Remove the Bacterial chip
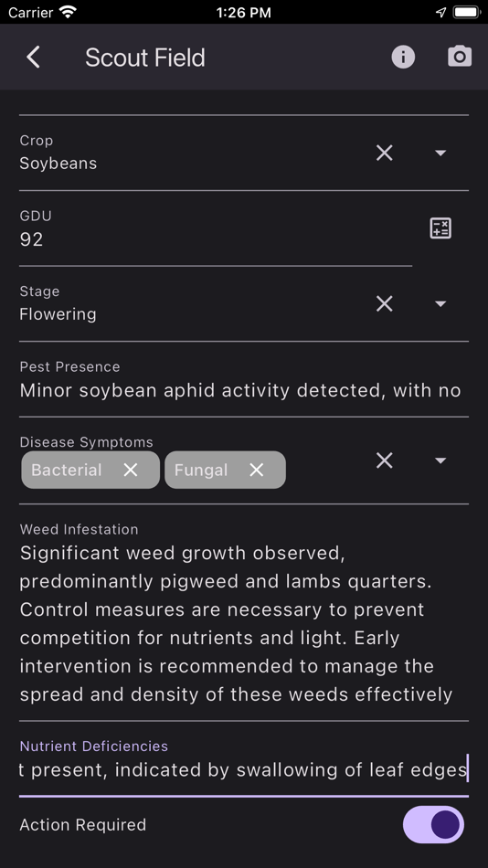Image resolution: width=488 pixels, height=868 pixels. 131,470
